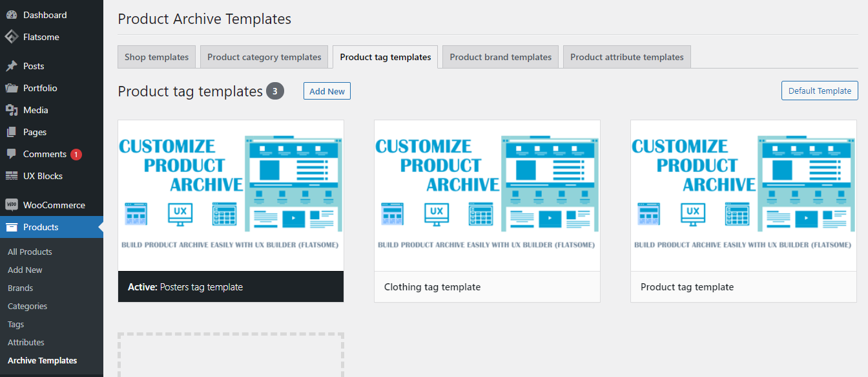868x377 pixels.
Task: Click the Posts pushpin icon
Action: click(12, 66)
